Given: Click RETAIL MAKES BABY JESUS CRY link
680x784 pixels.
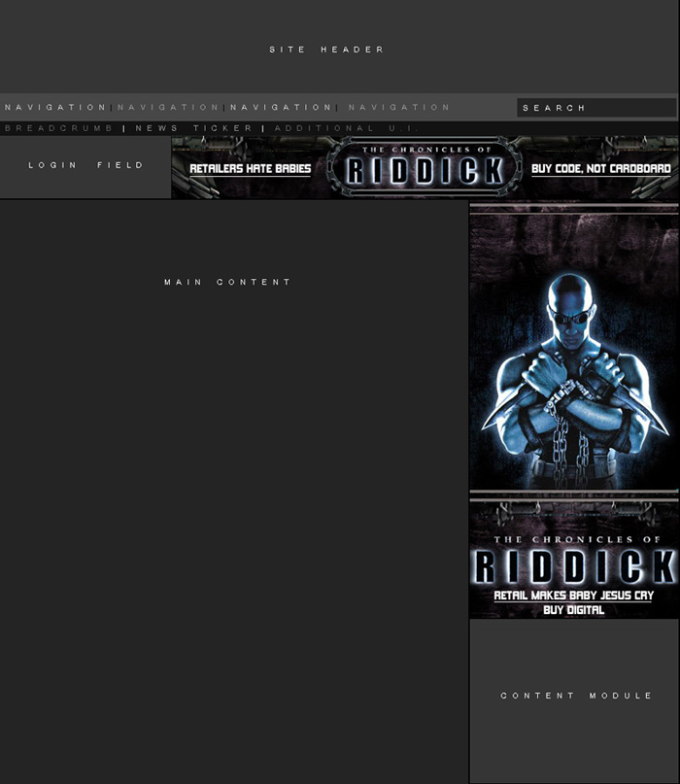Looking at the screenshot, I should point(573,596).
